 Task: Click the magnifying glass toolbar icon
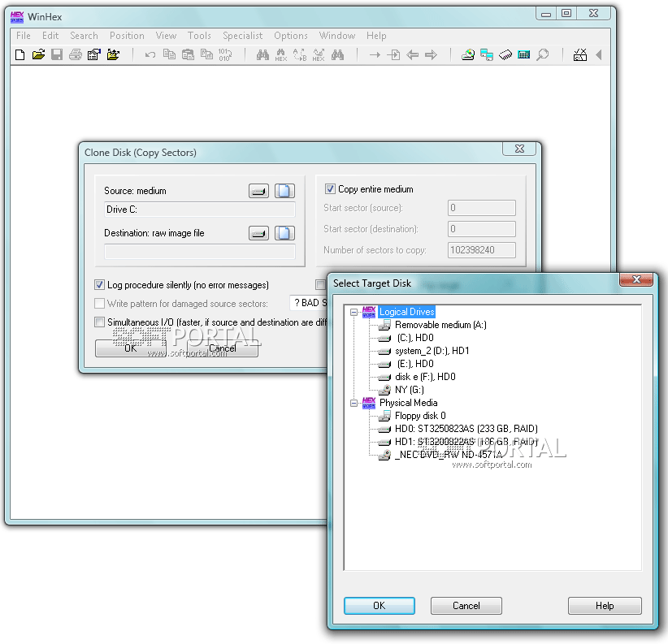pyautogui.click(x=542, y=55)
